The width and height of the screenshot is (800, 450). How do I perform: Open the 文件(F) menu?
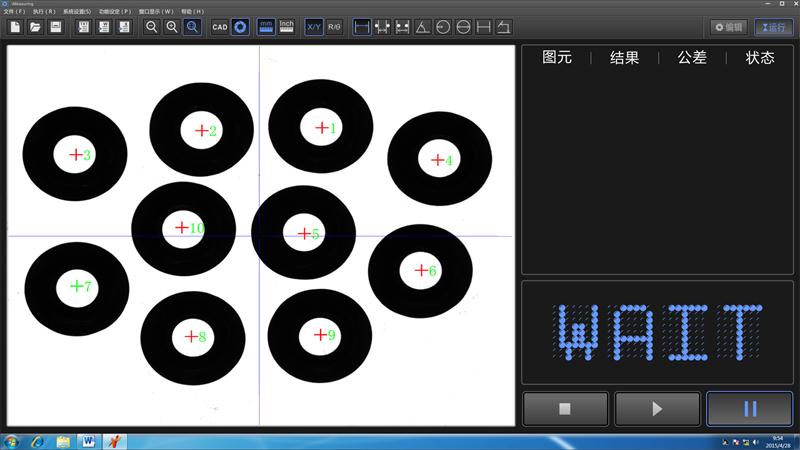(x=14, y=11)
